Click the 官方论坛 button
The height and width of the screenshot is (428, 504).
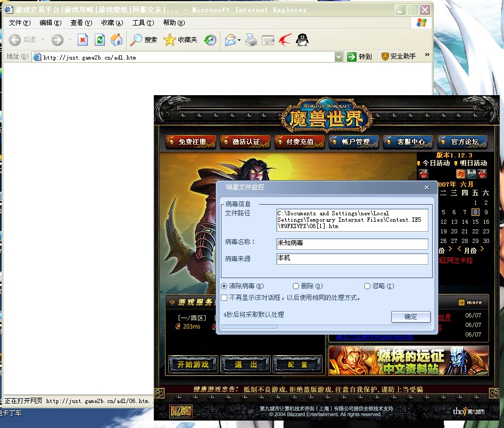pyautogui.click(x=462, y=141)
